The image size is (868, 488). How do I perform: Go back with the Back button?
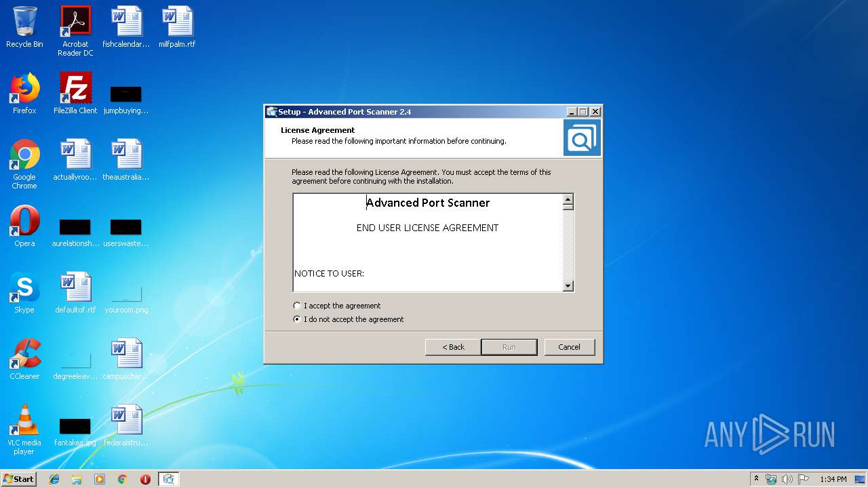(454, 347)
